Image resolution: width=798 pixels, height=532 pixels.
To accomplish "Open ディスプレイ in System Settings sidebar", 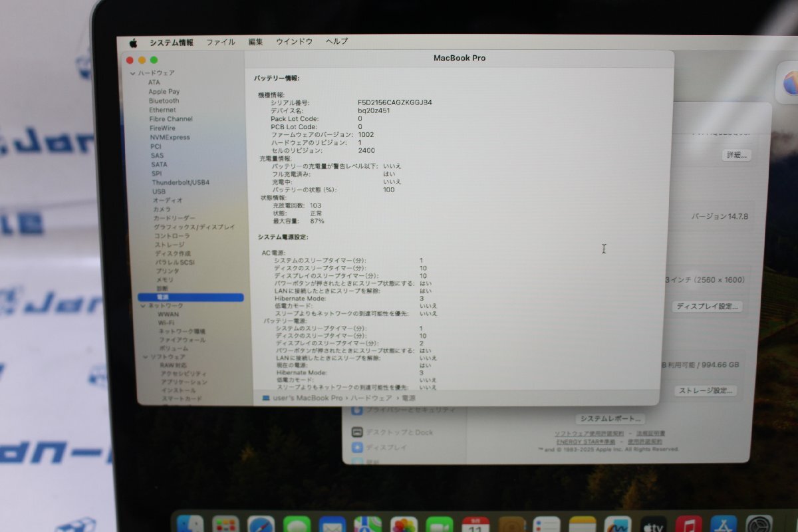I will [380, 448].
